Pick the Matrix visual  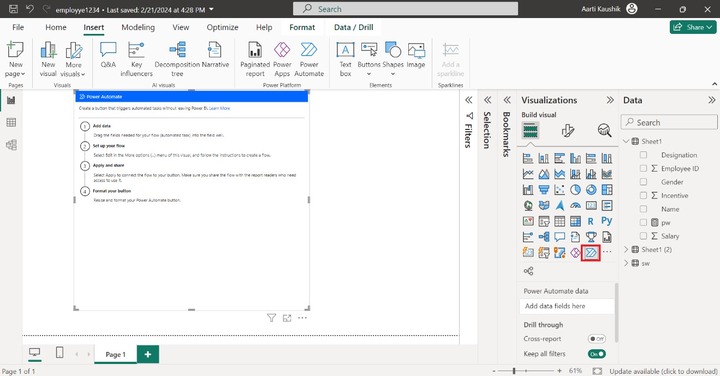click(575, 221)
